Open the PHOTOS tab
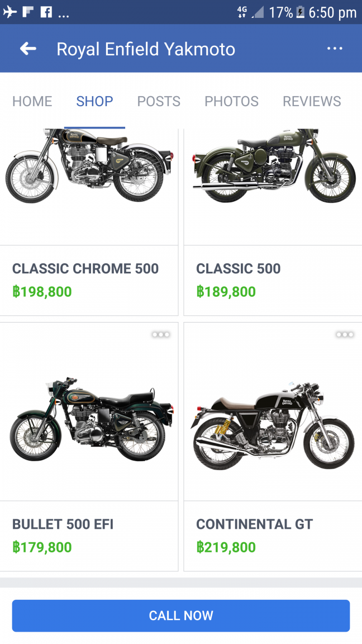 tap(231, 101)
